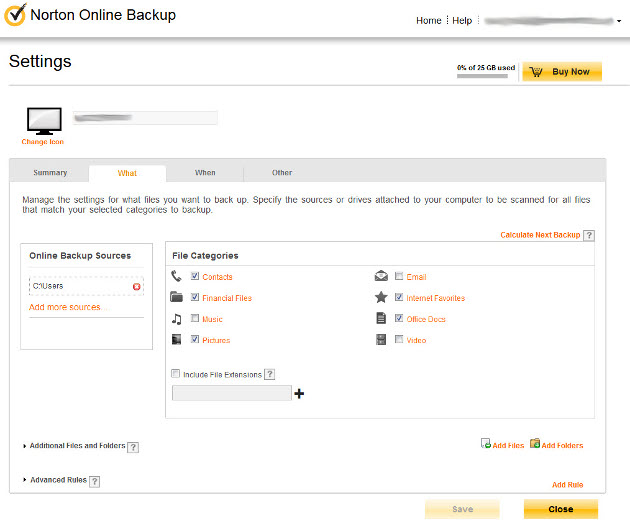Click the Add Rule link
This screenshot has width=630, height=526.
pyautogui.click(x=567, y=485)
